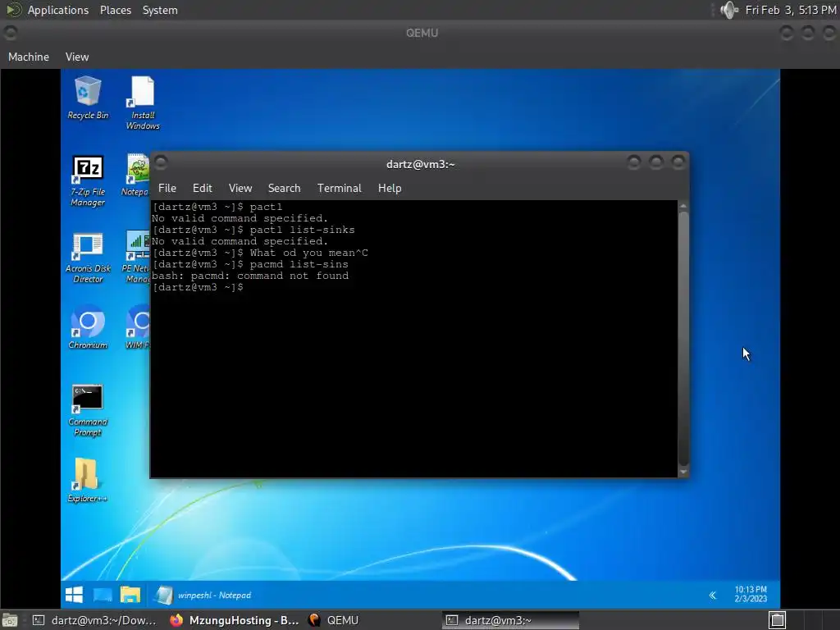This screenshot has height=630, width=840.
Task: Click the 'pactl list-sinks' command line
Action: coord(253,230)
